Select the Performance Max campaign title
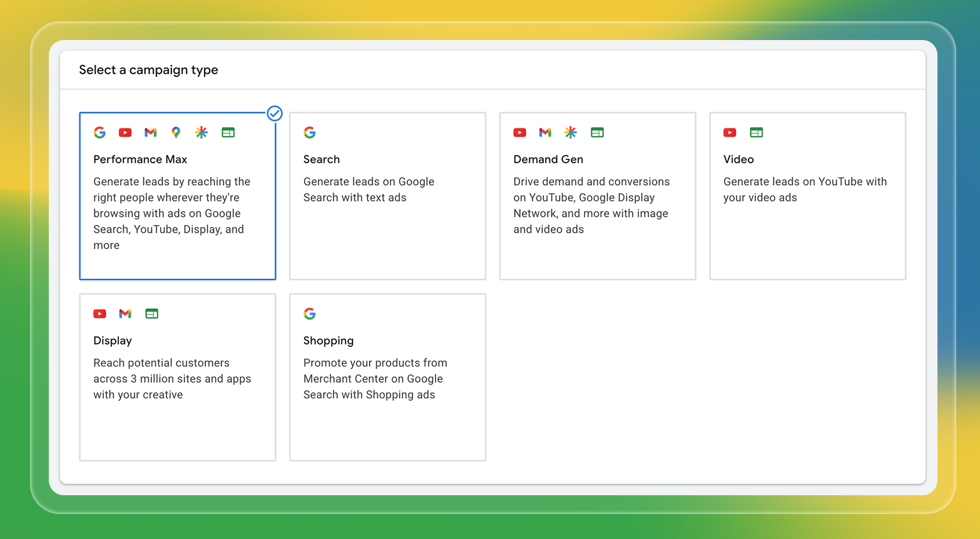The width and height of the screenshot is (980, 539). point(140,159)
